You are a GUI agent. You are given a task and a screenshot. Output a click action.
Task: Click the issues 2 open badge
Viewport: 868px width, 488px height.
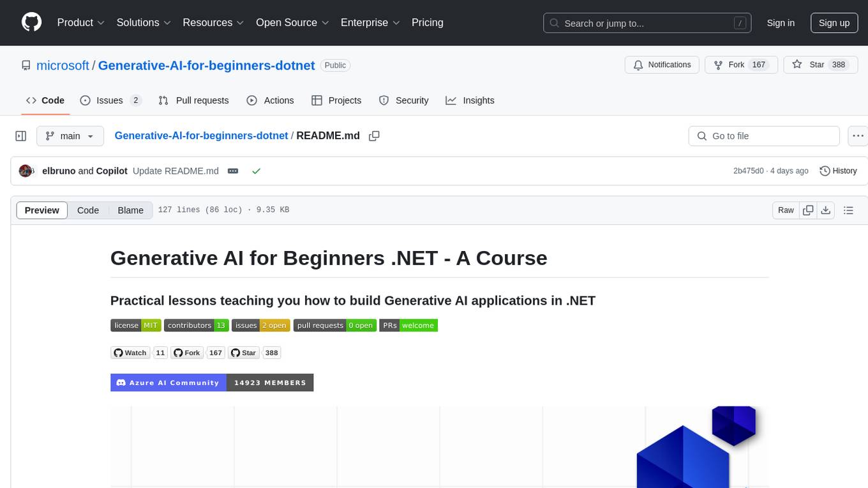(x=261, y=325)
